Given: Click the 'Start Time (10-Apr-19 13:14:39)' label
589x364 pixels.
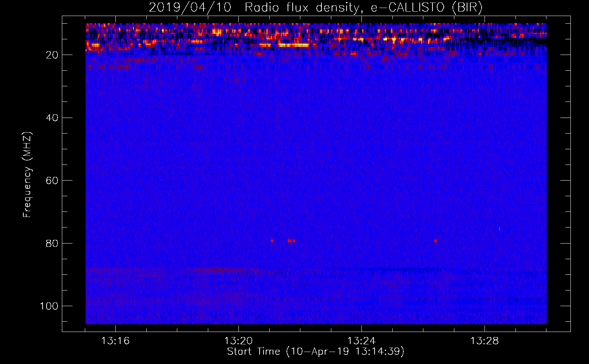Looking at the screenshot, I should coord(316,352).
